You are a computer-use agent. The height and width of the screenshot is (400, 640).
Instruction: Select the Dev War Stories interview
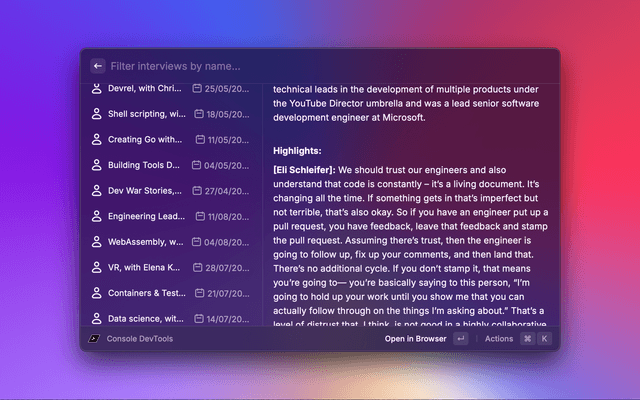(x=145, y=191)
